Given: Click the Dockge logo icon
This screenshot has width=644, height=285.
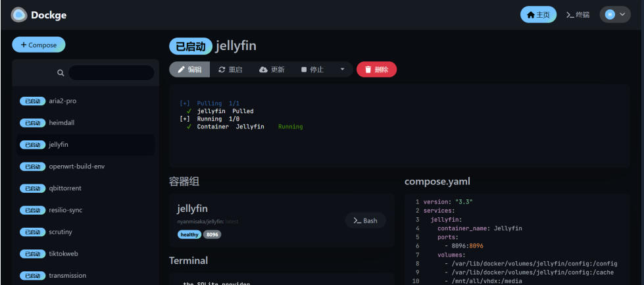Looking at the screenshot, I should click(19, 14).
